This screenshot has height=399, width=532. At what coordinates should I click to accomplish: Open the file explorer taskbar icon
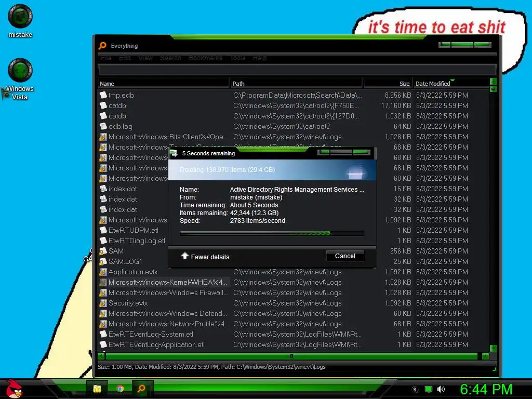[97, 389]
